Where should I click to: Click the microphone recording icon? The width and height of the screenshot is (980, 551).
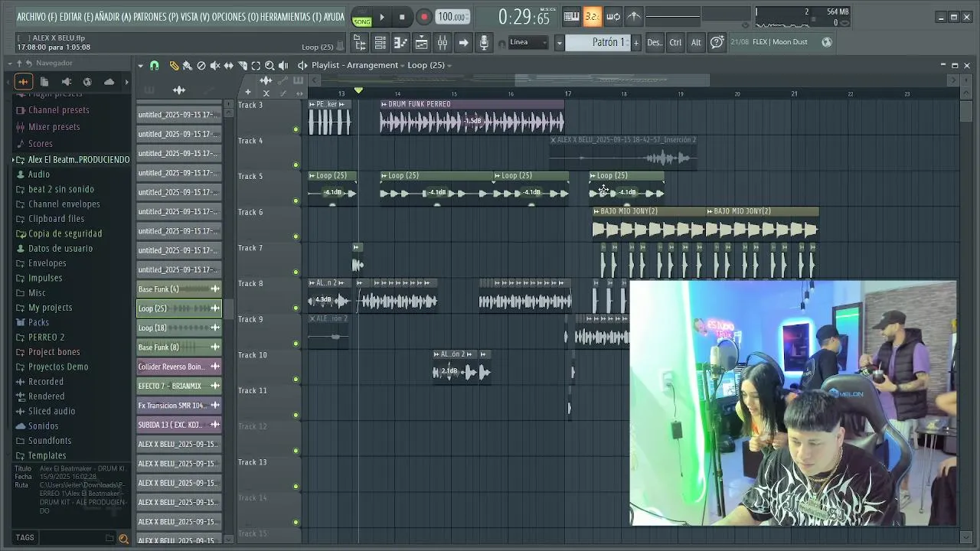[x=484, y=43]
